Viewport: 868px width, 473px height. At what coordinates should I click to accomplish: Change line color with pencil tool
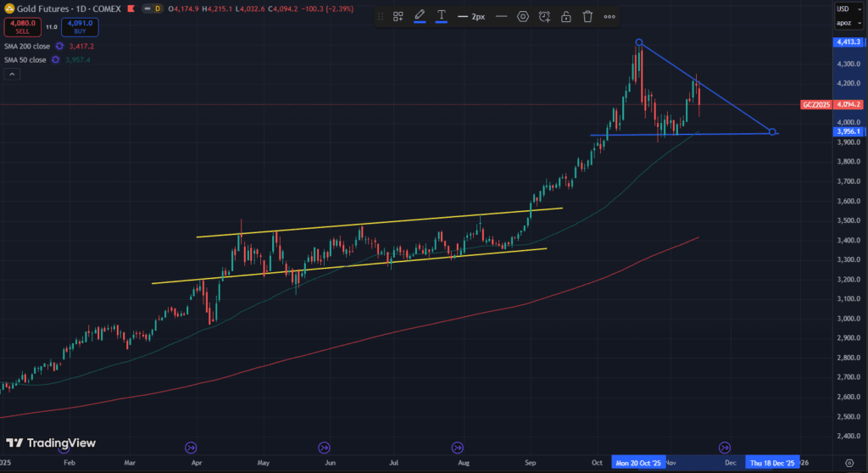point(419,16)
